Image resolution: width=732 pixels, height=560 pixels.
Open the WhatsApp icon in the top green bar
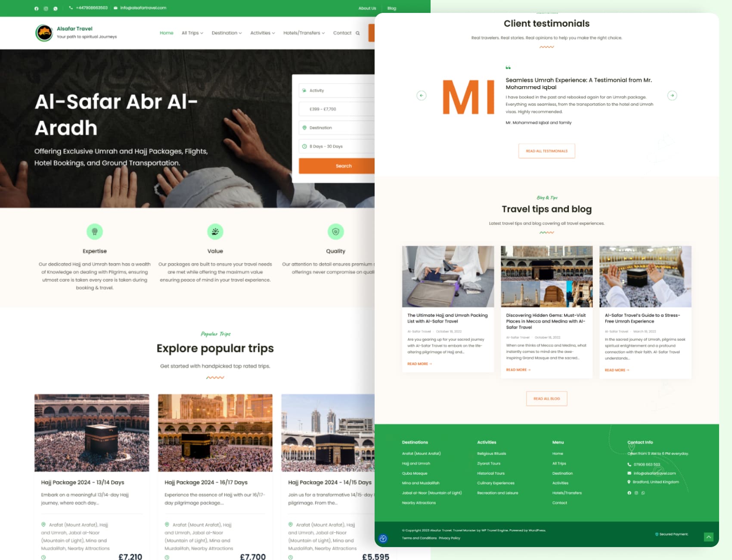(x=55, y=8)
